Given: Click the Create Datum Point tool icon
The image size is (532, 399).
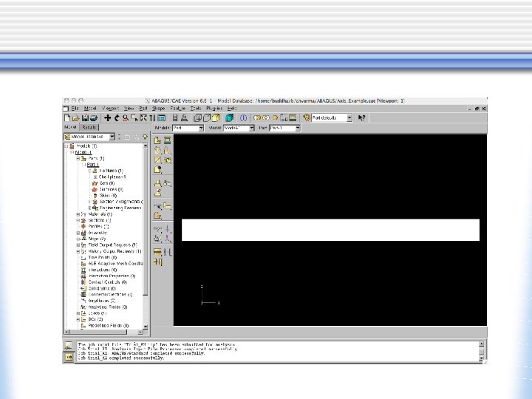Looking at the screenshot, I should tap(157, 229).
